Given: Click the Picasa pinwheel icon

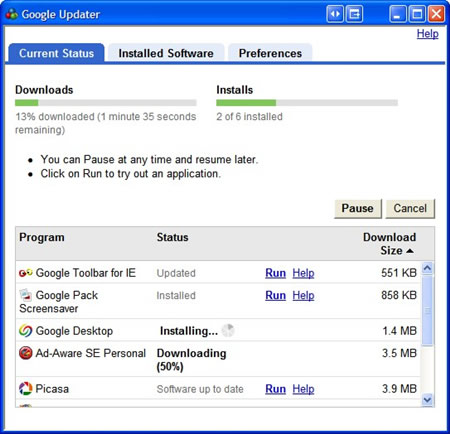Looking at the screenshot, I should click(26, 389).
